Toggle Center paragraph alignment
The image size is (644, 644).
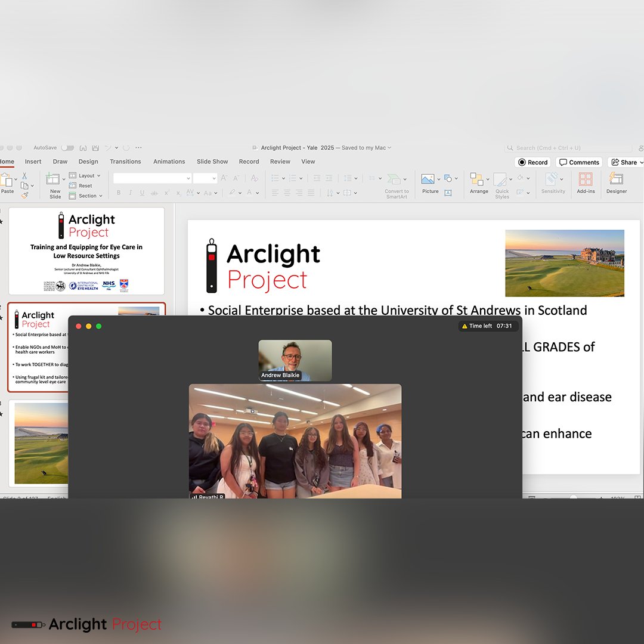pyautogui.click(x=287, y=193)
